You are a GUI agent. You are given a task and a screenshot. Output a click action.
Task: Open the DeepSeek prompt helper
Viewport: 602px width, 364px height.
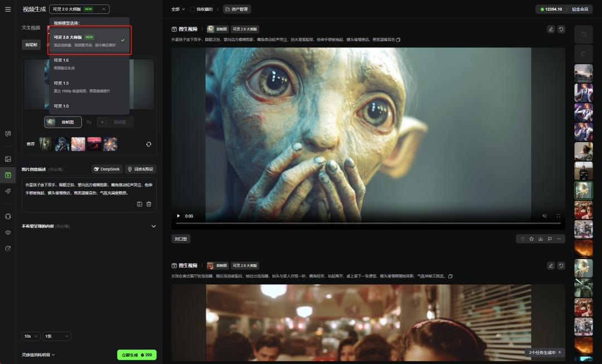coord(106,169)
